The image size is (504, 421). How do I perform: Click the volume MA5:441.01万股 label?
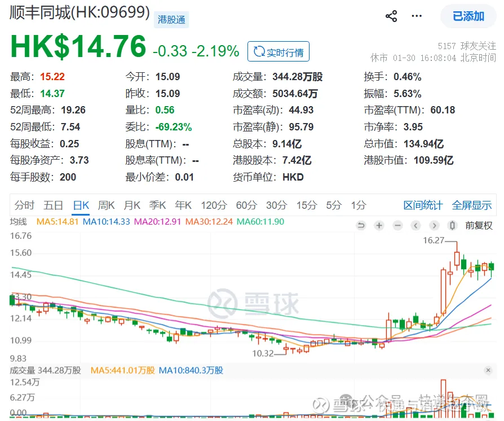tap(123, 370)
